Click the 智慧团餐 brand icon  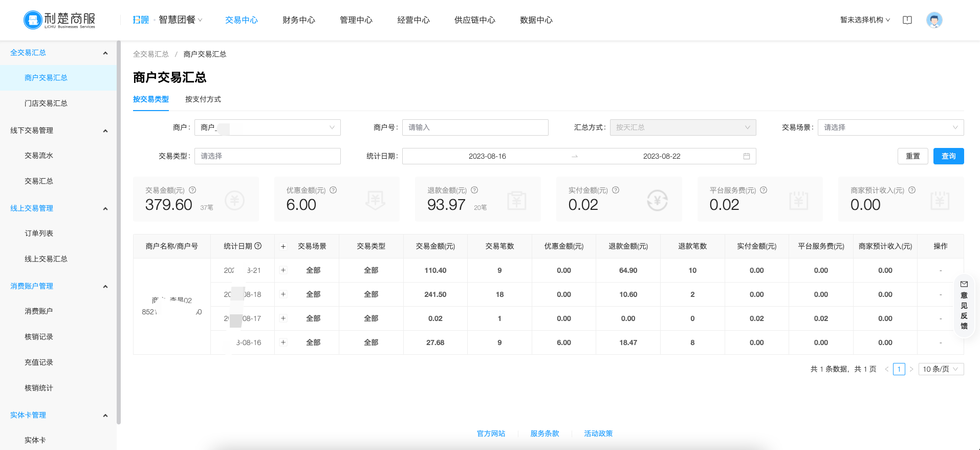pyautogui.click(x=141, y=20)
